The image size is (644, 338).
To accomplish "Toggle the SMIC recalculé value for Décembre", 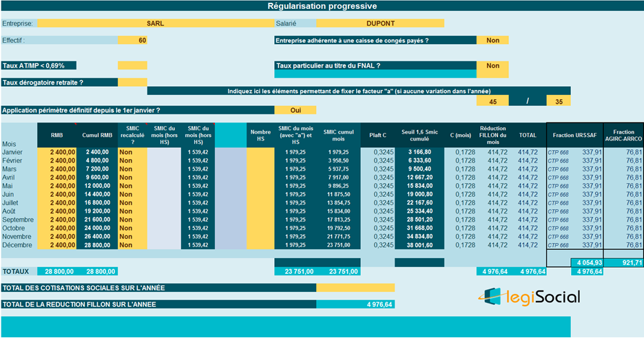I will pos(132,245).
